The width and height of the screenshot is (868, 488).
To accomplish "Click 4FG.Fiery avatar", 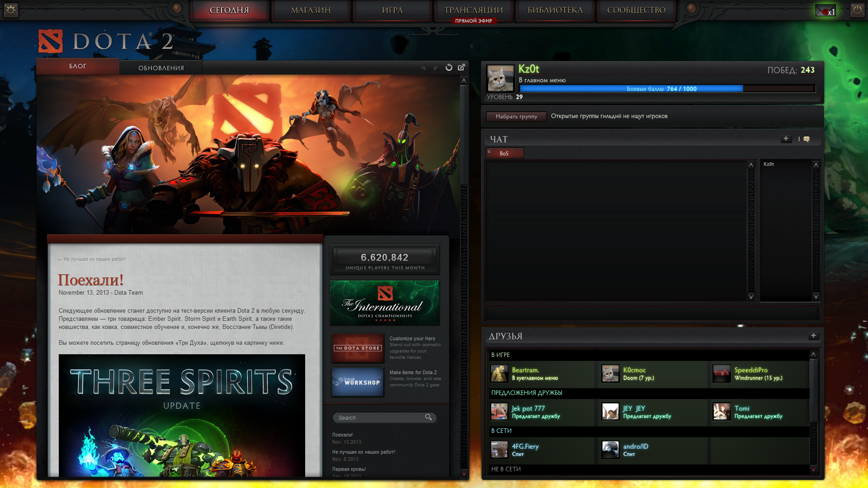I will 500,450.
